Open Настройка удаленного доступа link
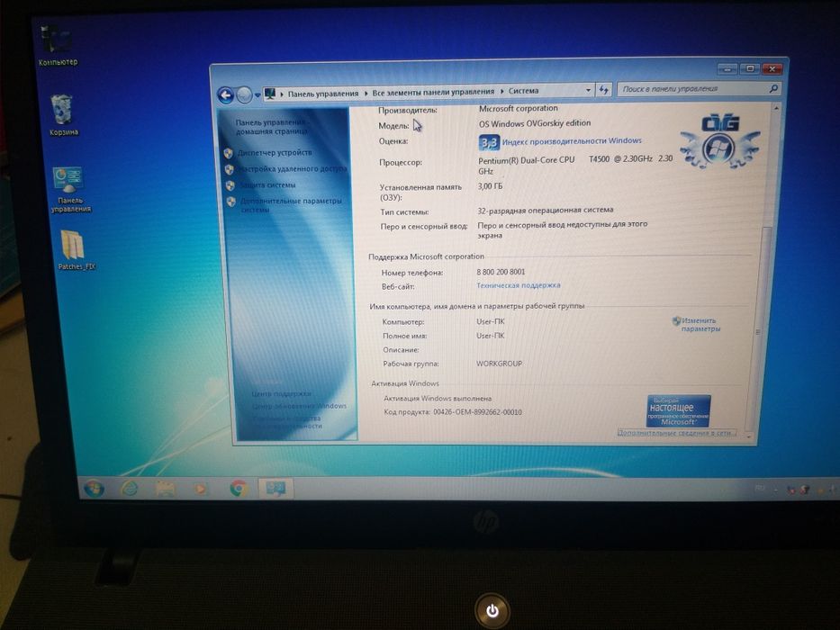This screenshot has width=840, height=630. tap(293, 169)
